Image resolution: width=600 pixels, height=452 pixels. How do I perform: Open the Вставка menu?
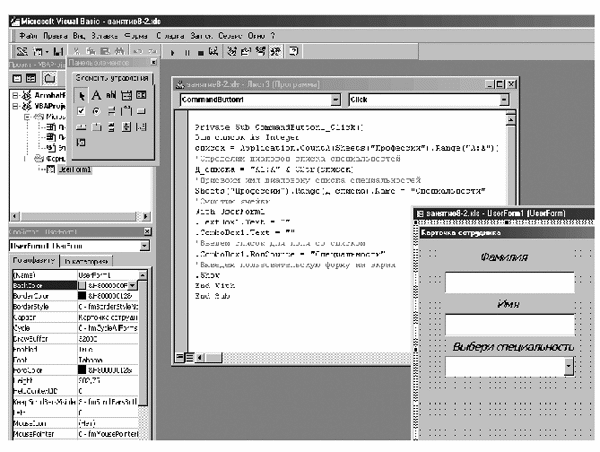coord(104,36)
